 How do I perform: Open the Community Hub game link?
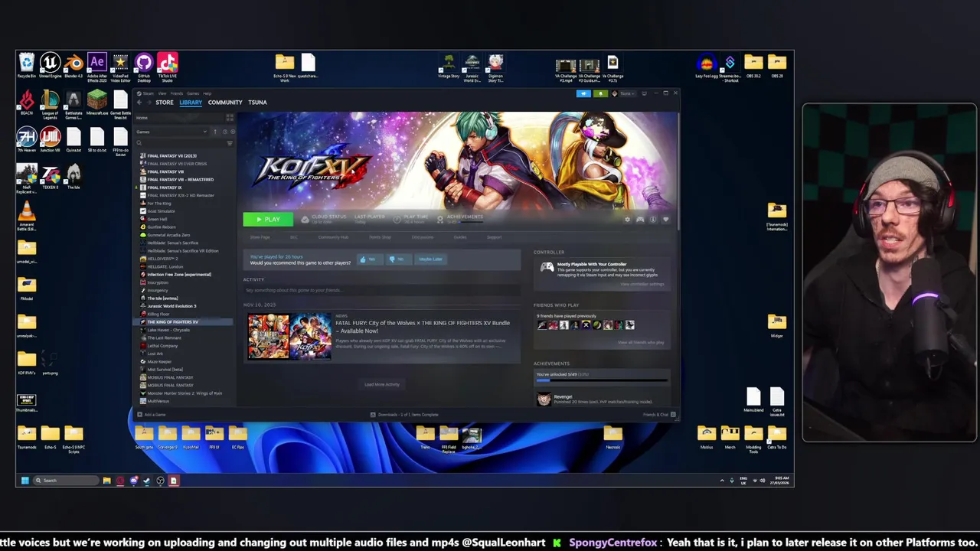pos(333,237)
